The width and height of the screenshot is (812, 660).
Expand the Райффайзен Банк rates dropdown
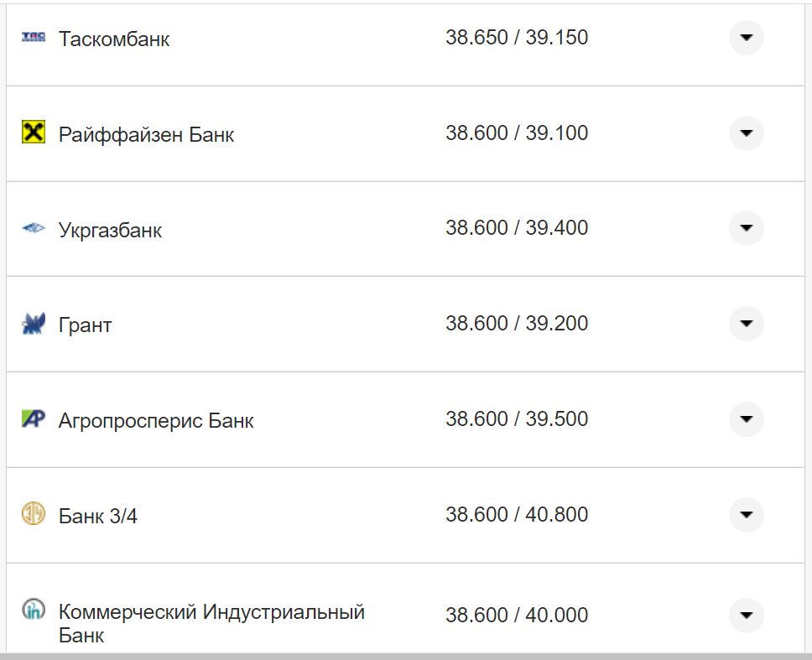pos(746,133)
